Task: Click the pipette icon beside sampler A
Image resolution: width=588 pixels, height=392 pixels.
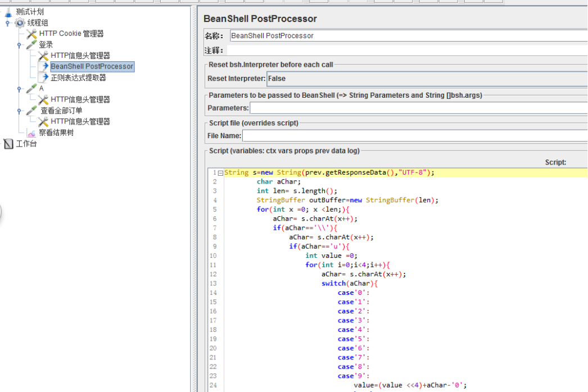Action: pos(31,89)
